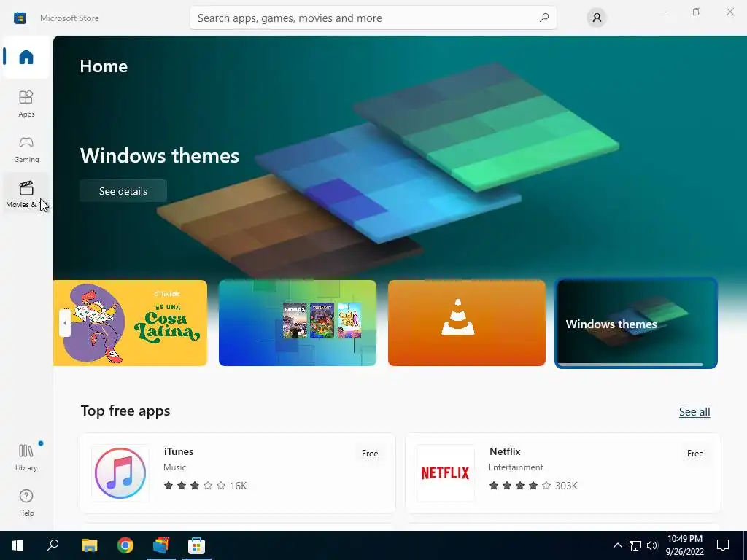
Task: Open the Netflix app logo
Action: [446, 472]
